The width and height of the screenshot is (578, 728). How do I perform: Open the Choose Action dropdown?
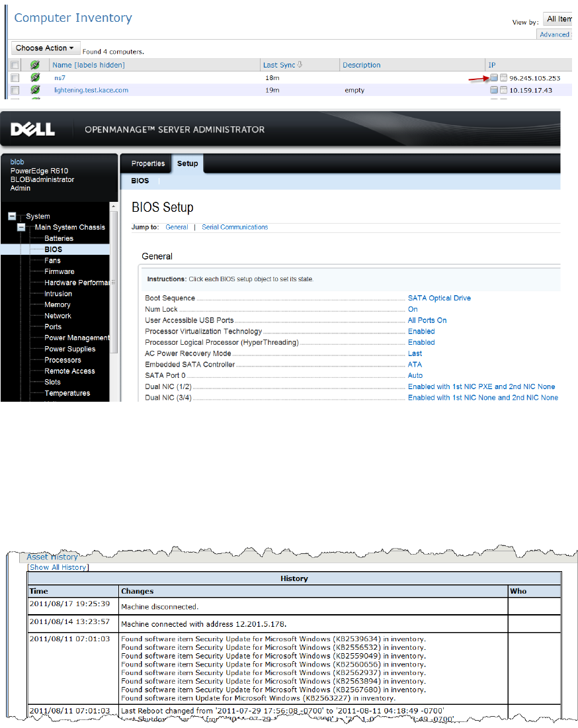(46, 48)
